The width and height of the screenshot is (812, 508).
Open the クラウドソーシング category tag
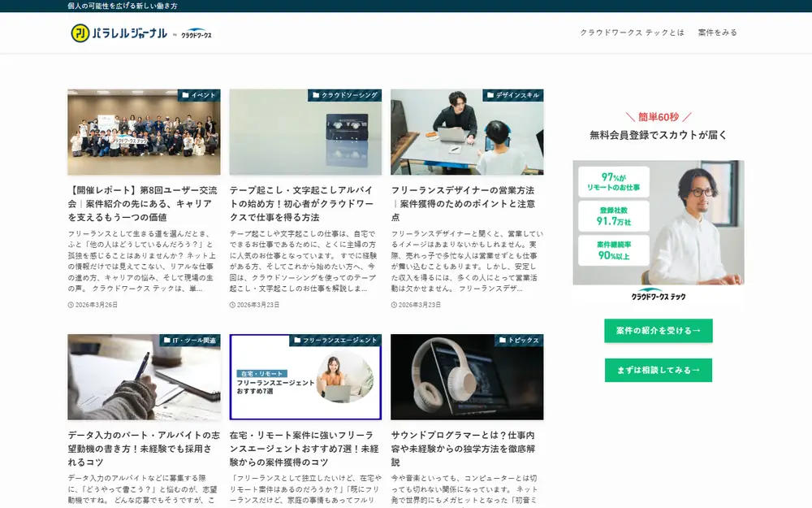point(344,95)
